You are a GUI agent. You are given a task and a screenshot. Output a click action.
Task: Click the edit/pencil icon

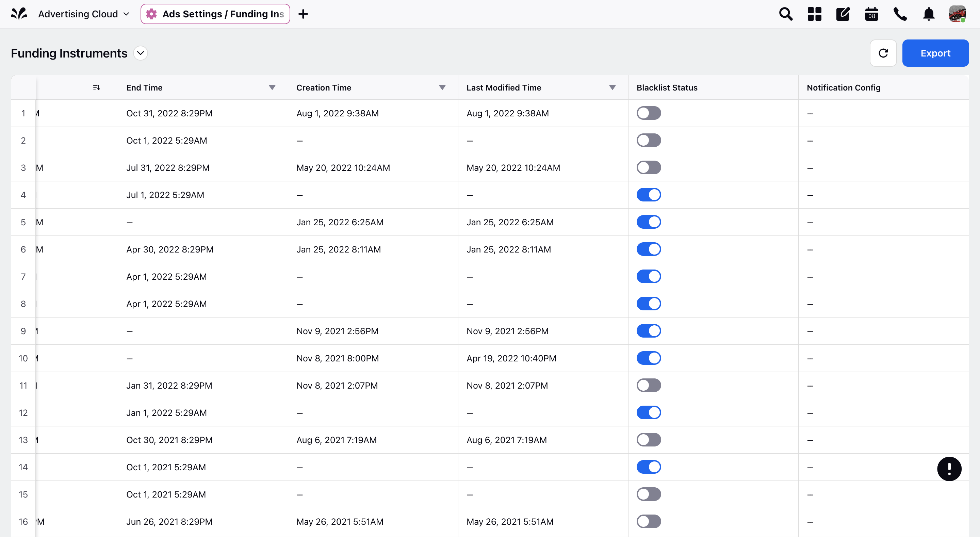coord(843,13)
